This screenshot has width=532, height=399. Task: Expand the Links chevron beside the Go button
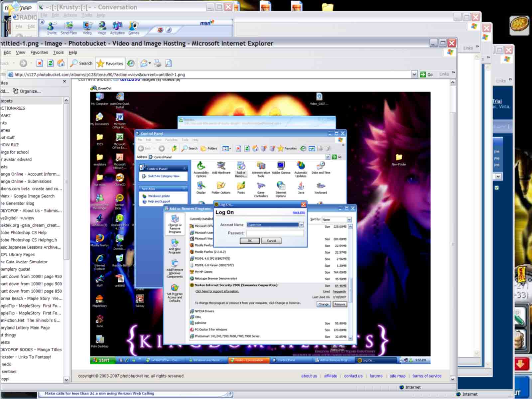click(454, 73)
